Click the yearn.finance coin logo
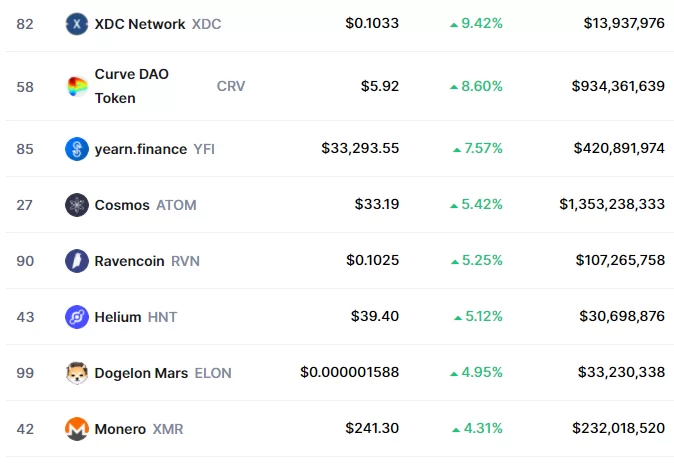This screenshot has height=470, width=674. pyautogui.click(x=77, y=149)
